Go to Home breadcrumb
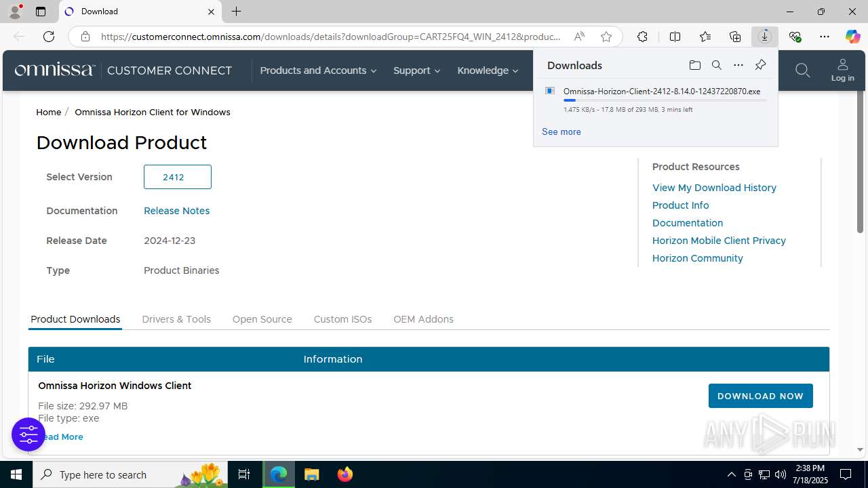 (x=48, y=112)
